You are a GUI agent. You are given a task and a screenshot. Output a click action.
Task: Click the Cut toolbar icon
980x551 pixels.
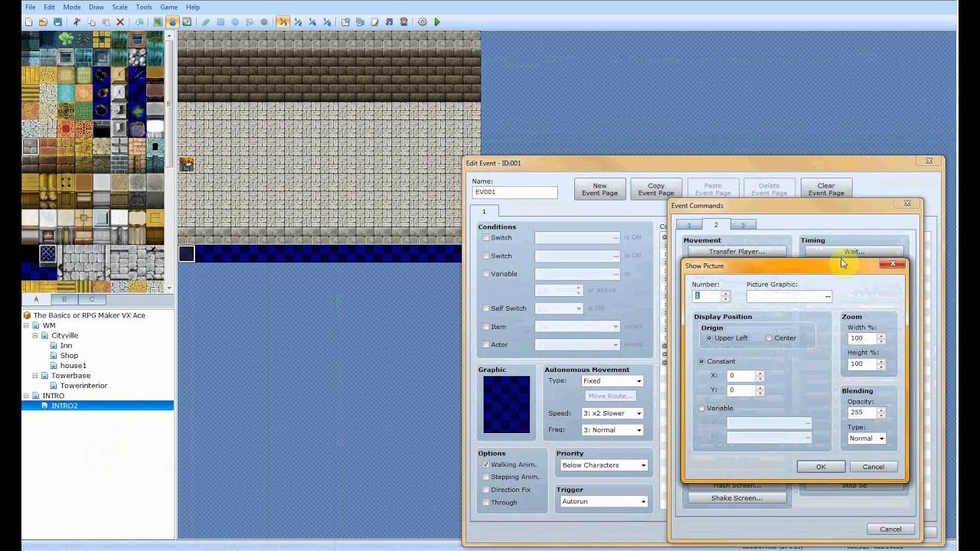77,22
